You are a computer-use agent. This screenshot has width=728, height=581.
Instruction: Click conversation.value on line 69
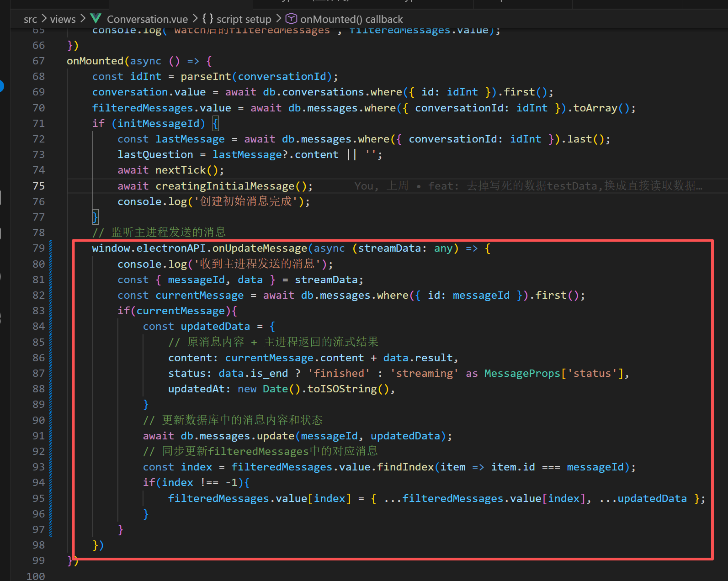(x=149, y=92)
